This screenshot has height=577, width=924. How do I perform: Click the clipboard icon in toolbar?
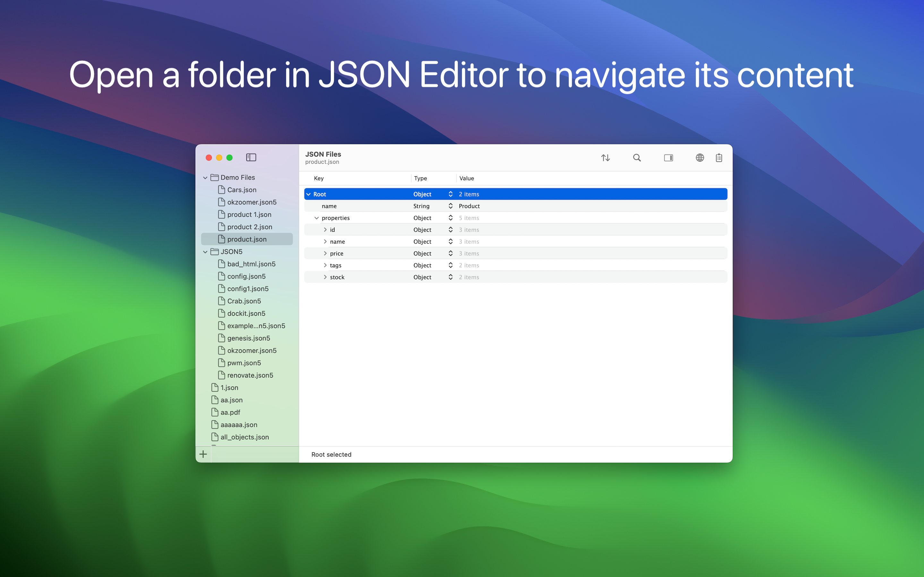click(x=719, y=158)
